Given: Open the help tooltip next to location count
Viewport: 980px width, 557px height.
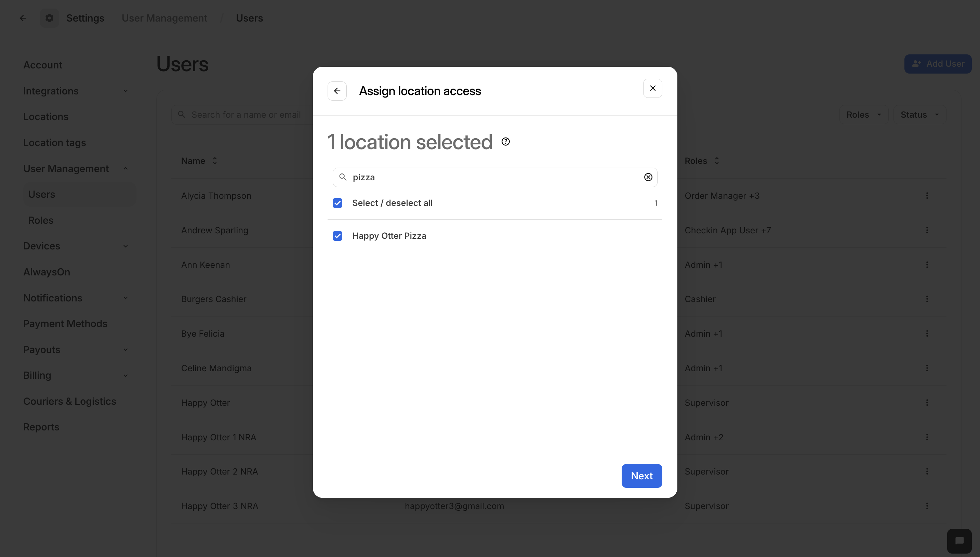Looking at the screenshot, I should pyautogui.click(x=505, y=141).
